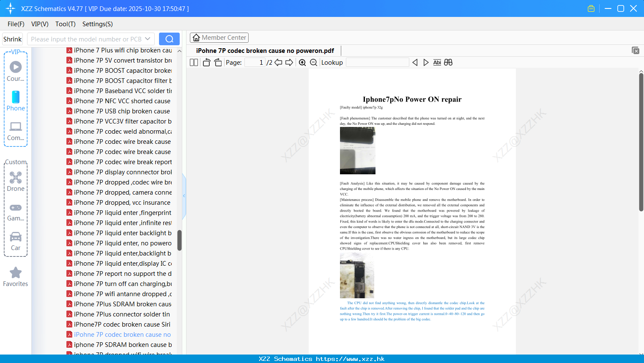Open 'iPhone 7P USB chip broken cause' file

(x=118, y=111)
